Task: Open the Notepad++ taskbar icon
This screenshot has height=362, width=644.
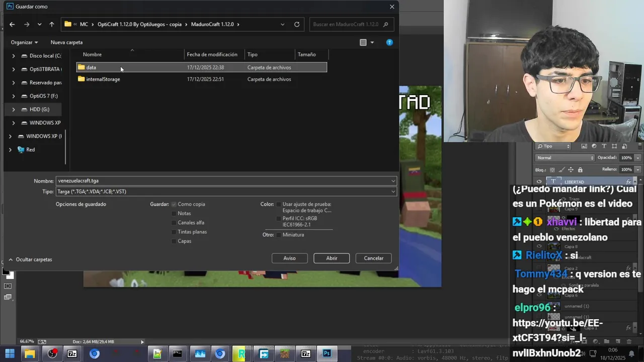Action: (157, 354)
